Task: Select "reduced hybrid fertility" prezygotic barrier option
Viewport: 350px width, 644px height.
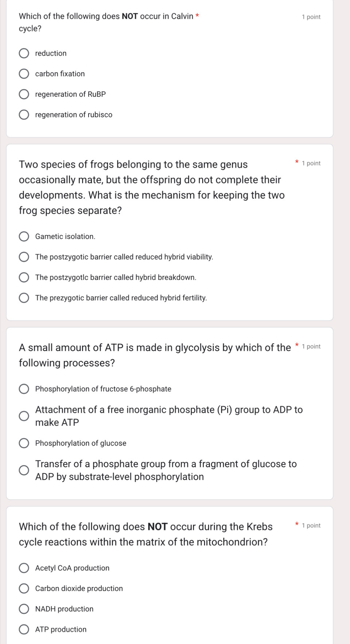Action: coord(24,298)
